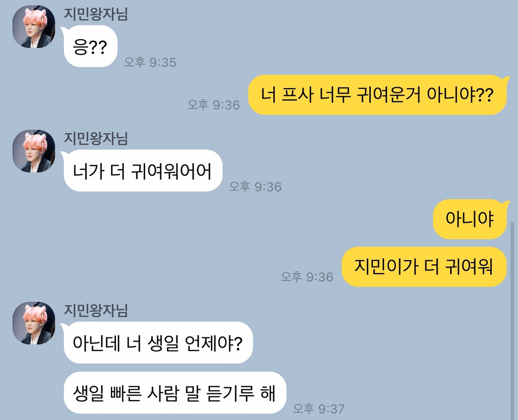The width and height of the screenshot is (518, 420).
Task: Click the top 지민왕자님 sender name
Action: (96, 14)
